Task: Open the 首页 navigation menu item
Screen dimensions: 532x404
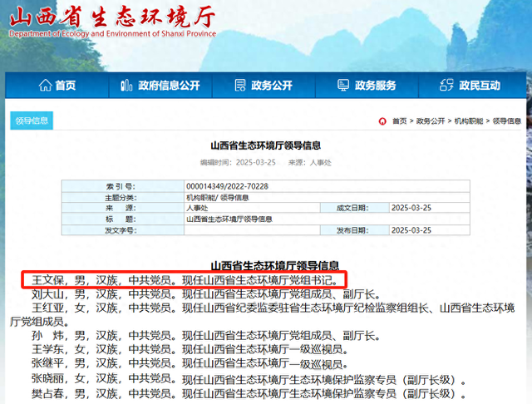Action: 66,86
